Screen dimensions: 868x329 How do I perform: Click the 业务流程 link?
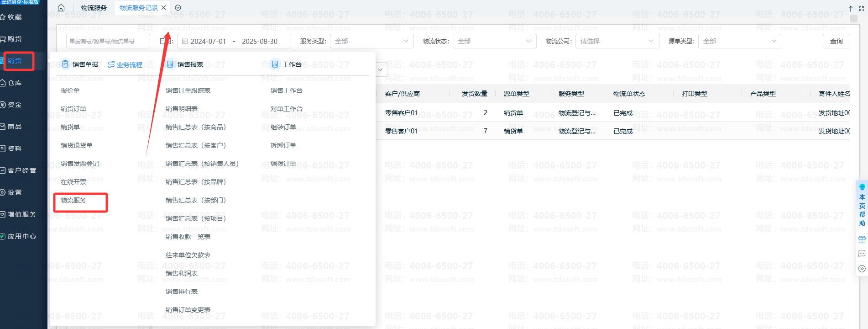[125, 65]
